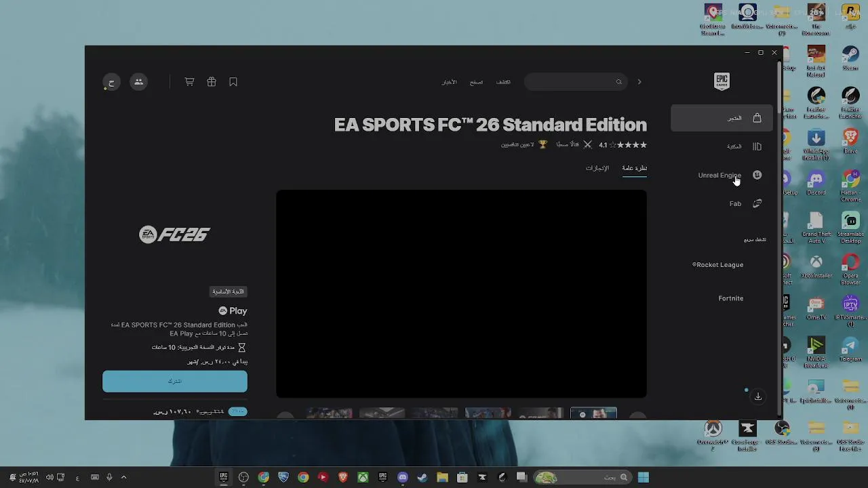
Task: Open Steam desktop shortcut
Action: pyautogui.click(x=850, y=58)
